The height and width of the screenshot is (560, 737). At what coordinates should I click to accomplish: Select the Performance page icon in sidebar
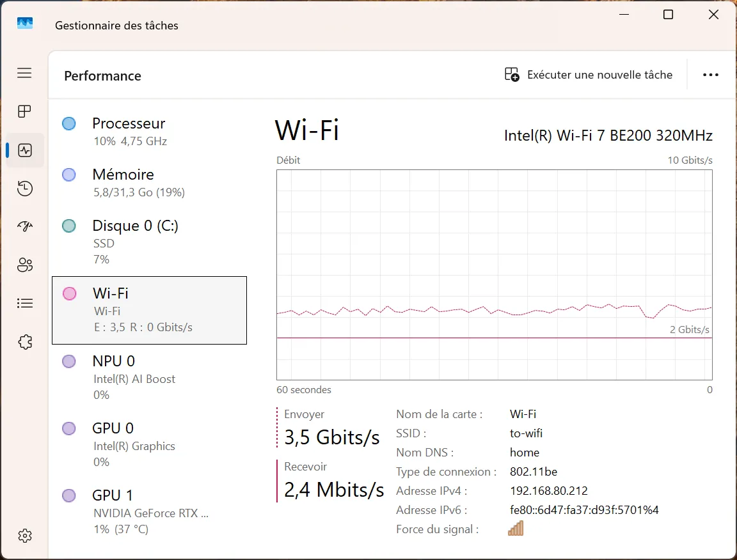point(24,150)
